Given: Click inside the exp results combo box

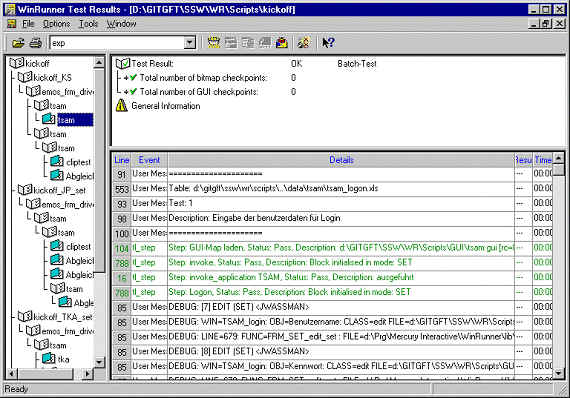Looking at the screenshot, I should pos(117,43).
